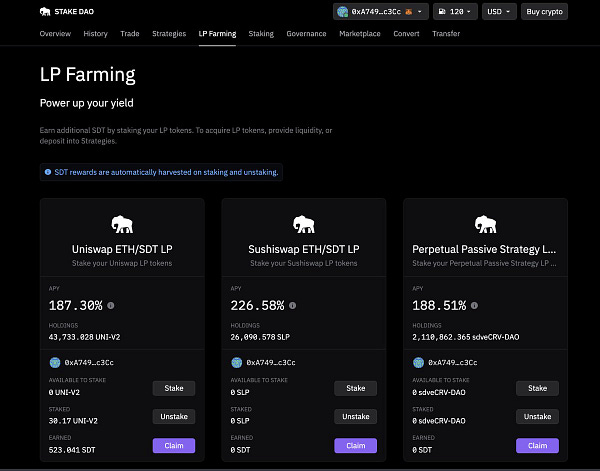Click the SDT rewards automatically harvested notice text
Image resolution: width=600 pixels, height=471 pixels.
[166, 172]
